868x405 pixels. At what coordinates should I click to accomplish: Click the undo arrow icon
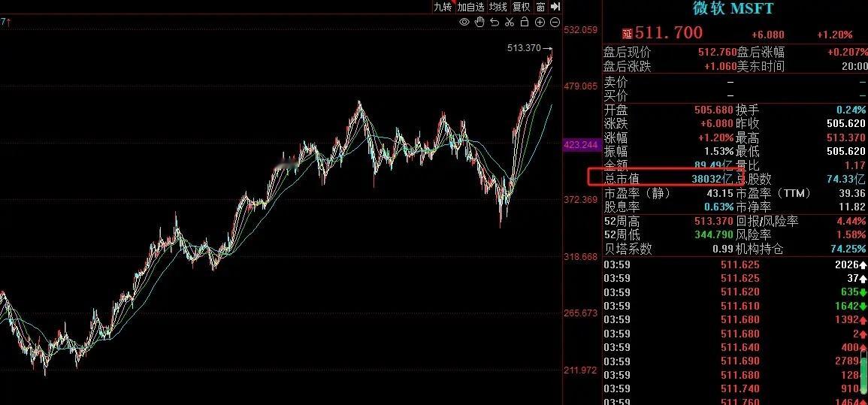tap(494, 22)
